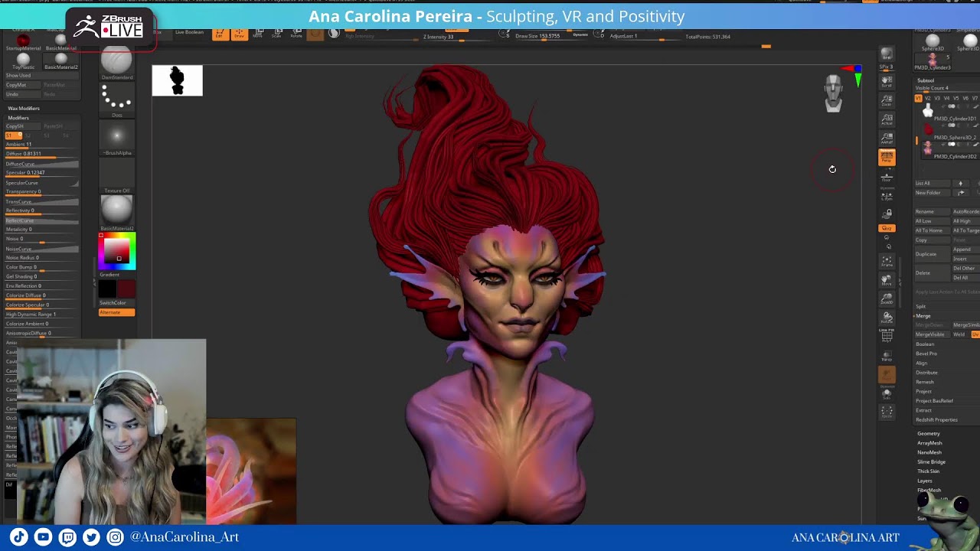Click the BPR render sphere icon
The height and width of the screenshot is (551, 980).
(887, 55)
